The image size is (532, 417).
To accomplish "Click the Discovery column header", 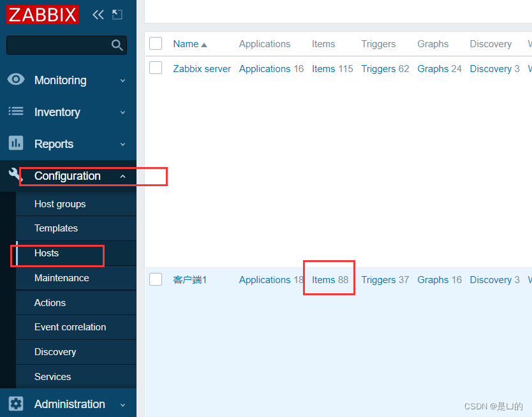I will pyautogui.click(x=491, y=44).
